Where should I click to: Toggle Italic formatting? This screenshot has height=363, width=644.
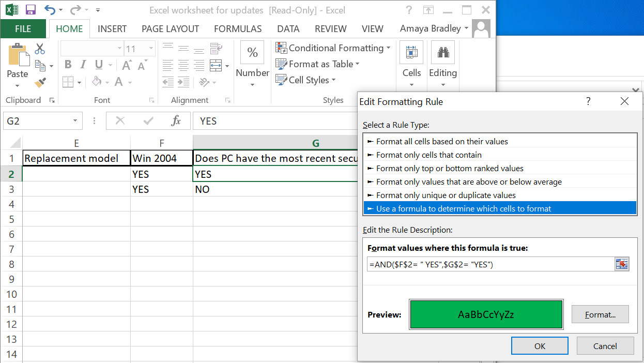coord(83,65)
